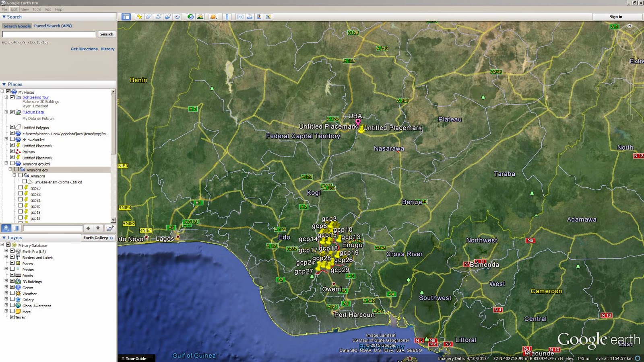Move selected place down with arrow
The width and height of the screenshot is (644, 362).
(98, 228)
